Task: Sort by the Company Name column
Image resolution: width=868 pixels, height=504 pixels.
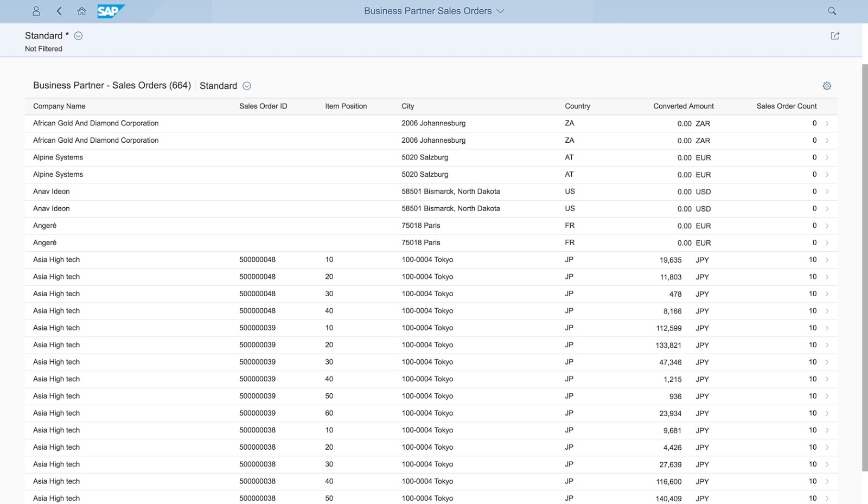Action: [x=59, y=106]
